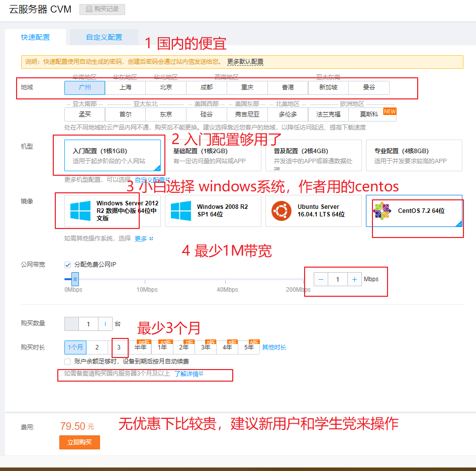
Task: Click the 立即购买 button
Action: pos(79,442)
